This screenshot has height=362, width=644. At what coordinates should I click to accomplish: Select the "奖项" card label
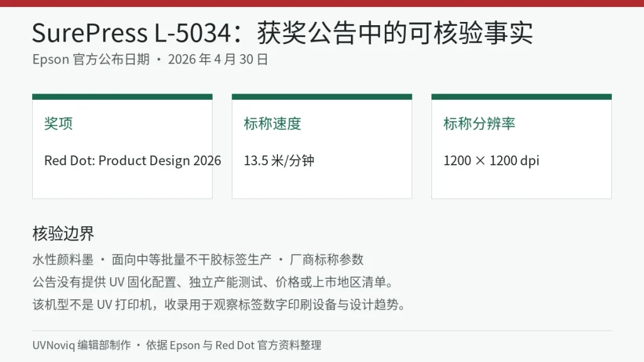pos(58,124)
